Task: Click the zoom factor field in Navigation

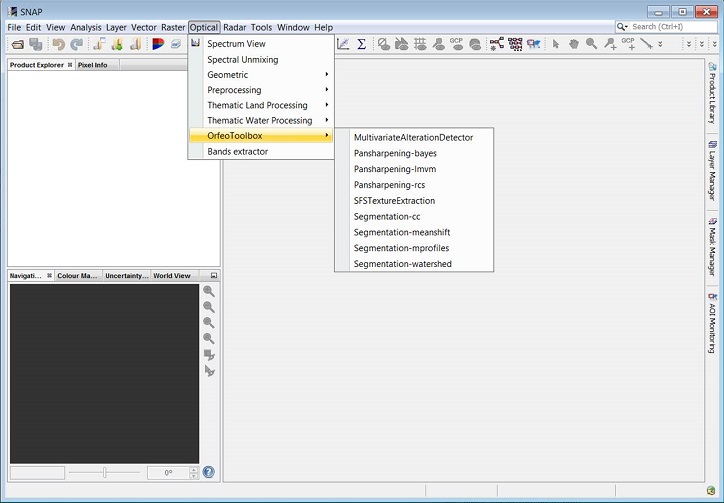Action: point(37,473)
